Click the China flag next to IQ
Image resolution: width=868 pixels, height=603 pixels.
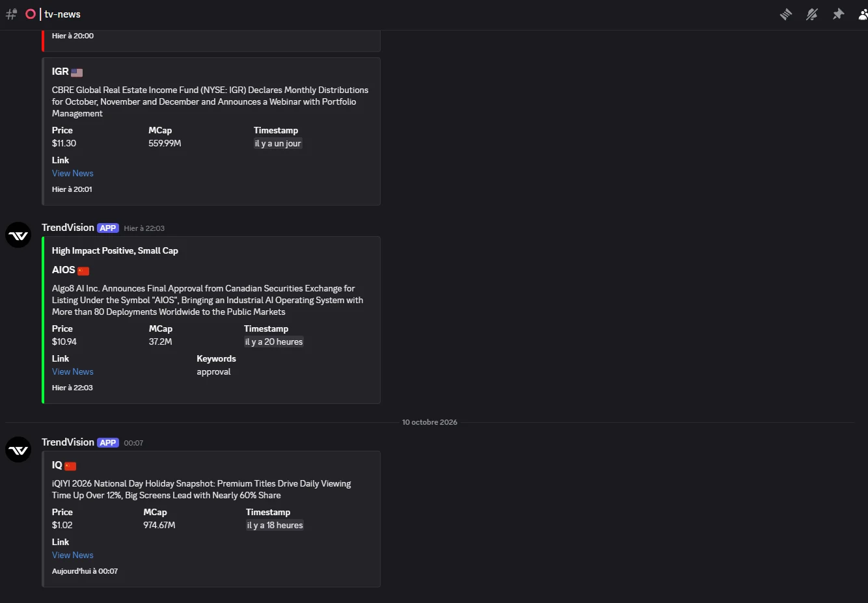pyautogui.click(x=70, y=466)
